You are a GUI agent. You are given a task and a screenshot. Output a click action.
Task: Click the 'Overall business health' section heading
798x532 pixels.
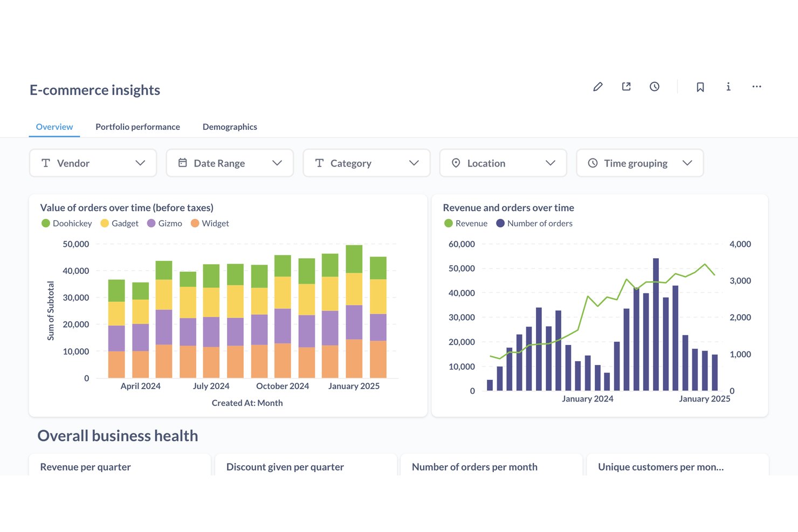click(118, 436)
